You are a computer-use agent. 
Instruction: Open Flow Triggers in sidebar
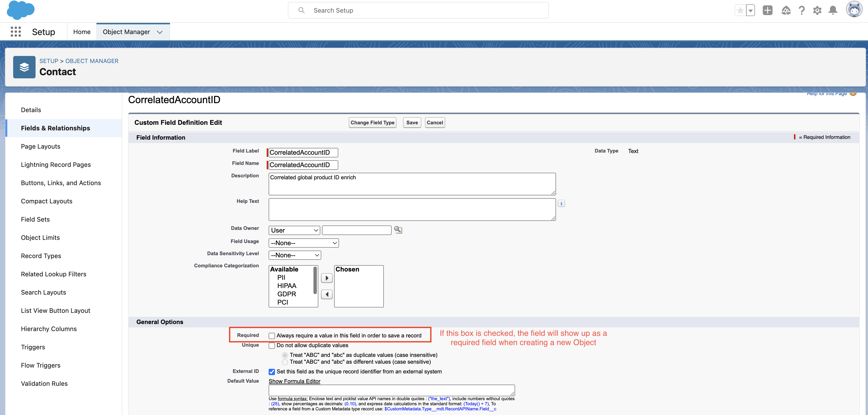tap(41, 365)
